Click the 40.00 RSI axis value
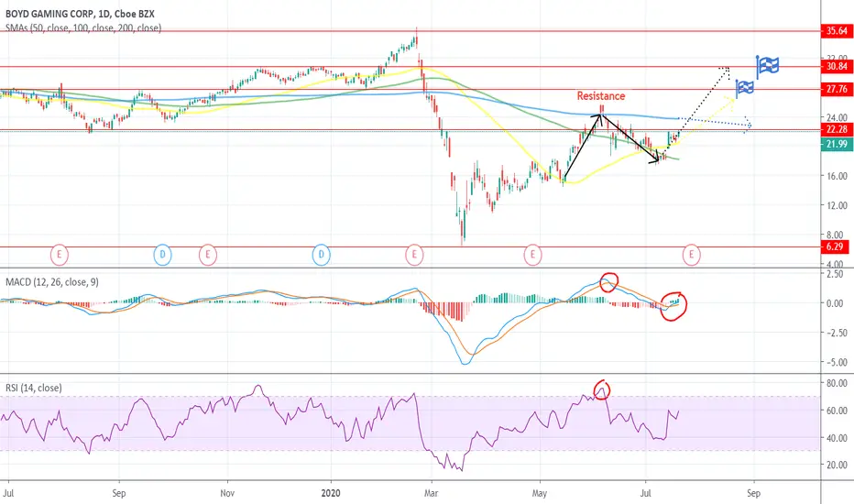Image resolution: width=854 pixels, height=504 pixels. pos(837,438)
